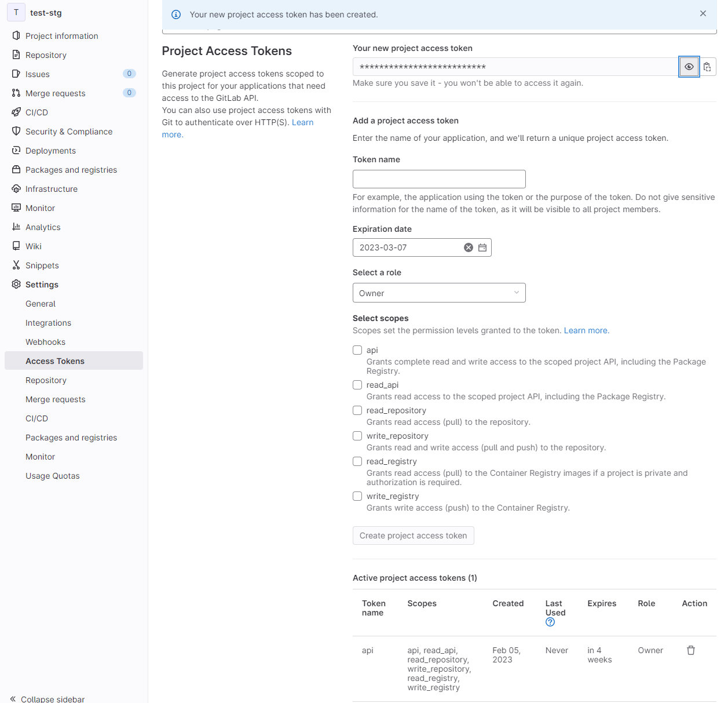
Task: Tick the read_registry scope checkbox
Action: point(357,461)
